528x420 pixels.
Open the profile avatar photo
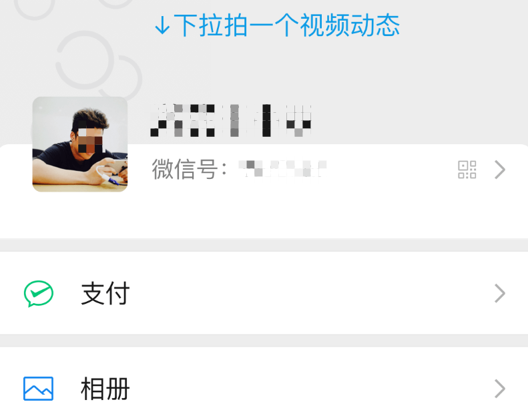pyautogui.click(x=80, y=144)
